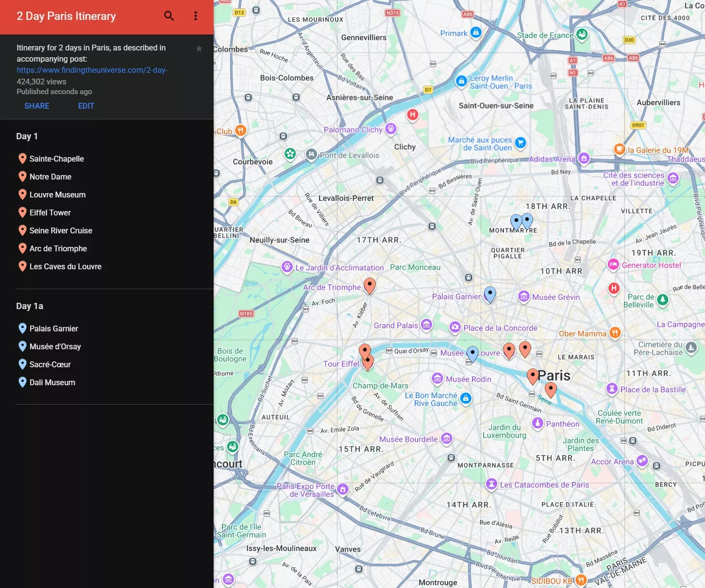Screen dimensions: 705x588
Task: Click the Ober Mamma restaurant icon
Action: pos(615,333)
